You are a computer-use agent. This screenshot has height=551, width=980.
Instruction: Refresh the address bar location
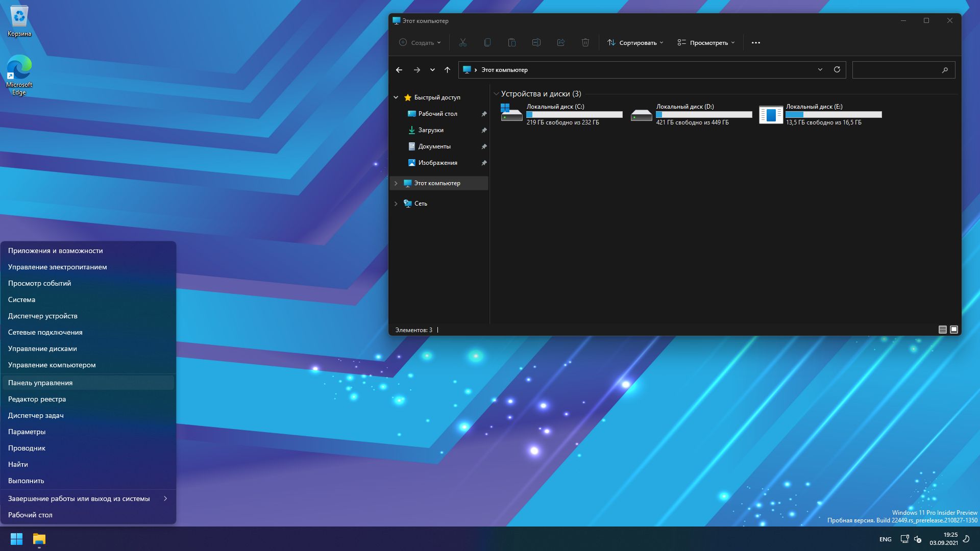coord(837,70)
